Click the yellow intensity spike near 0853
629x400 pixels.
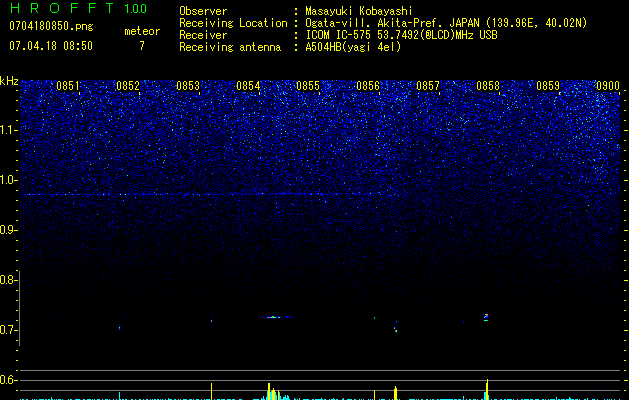[211, 391]
